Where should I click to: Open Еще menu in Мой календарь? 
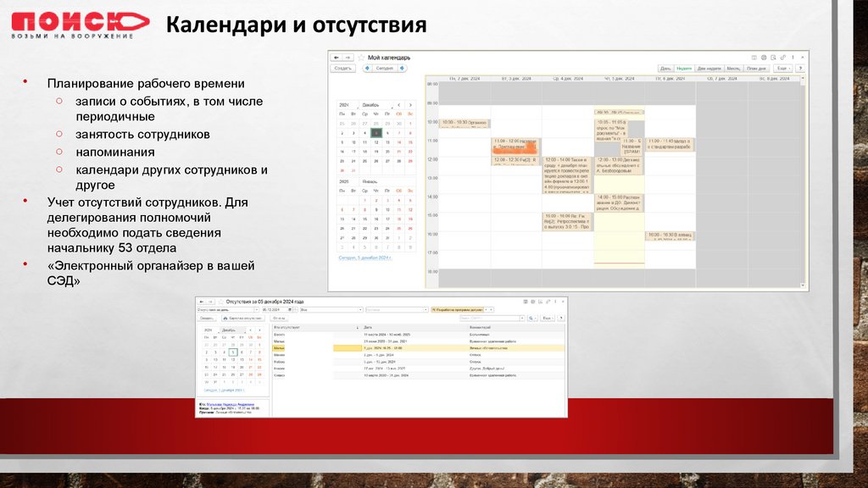[x=783, y=69]
